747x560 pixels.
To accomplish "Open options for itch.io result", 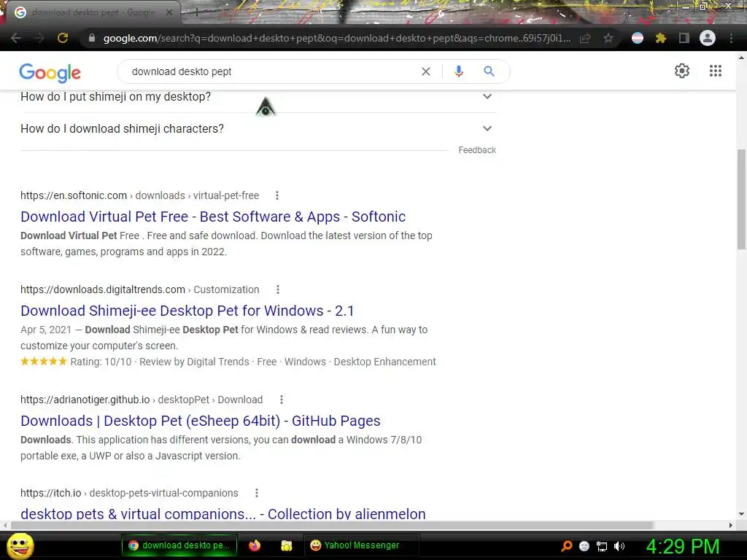I will click(x=256, y=493).
